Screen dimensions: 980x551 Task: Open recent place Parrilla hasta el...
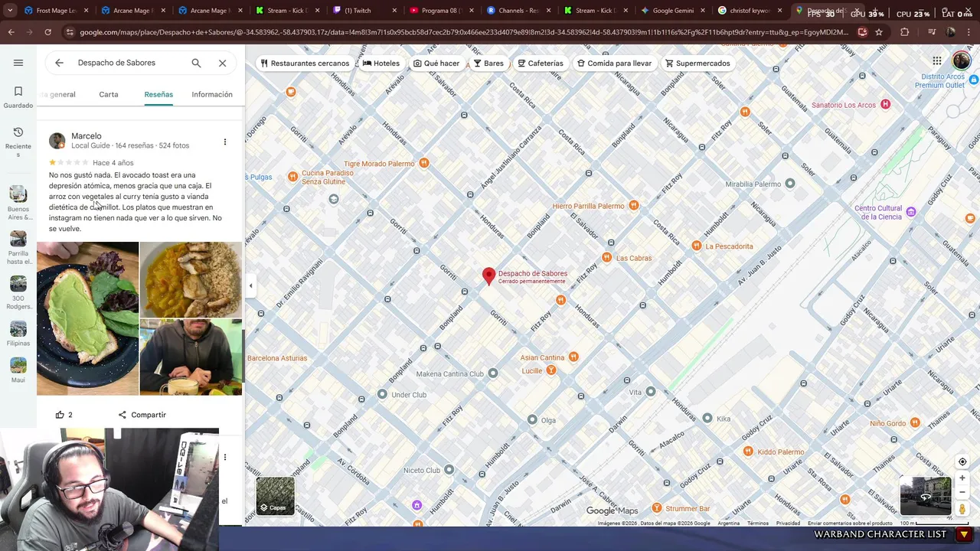(x=18, y=247)
